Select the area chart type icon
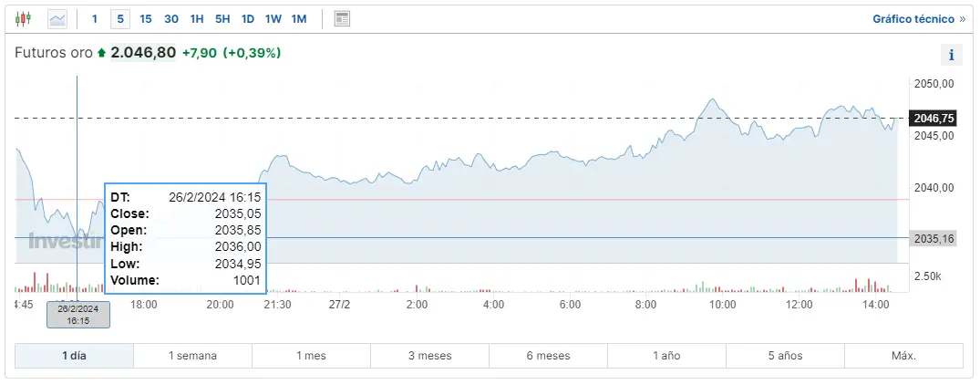 tap(57, 18)
